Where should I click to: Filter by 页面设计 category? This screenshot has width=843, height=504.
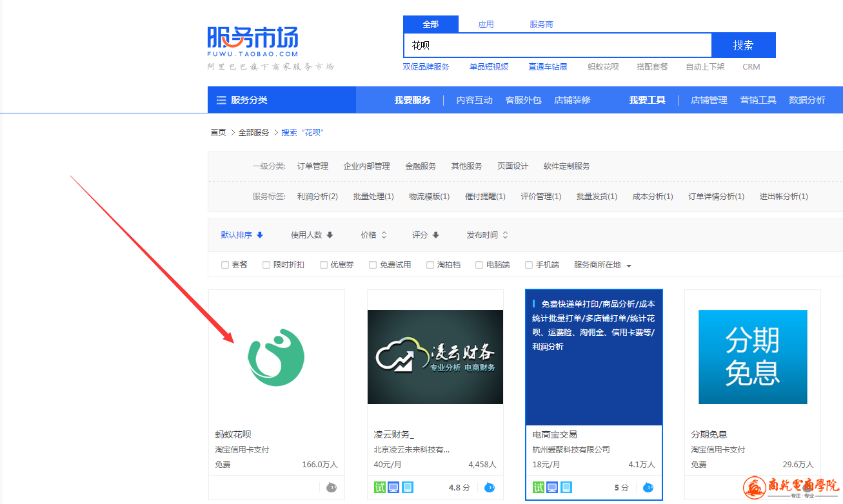pos(513,166)
